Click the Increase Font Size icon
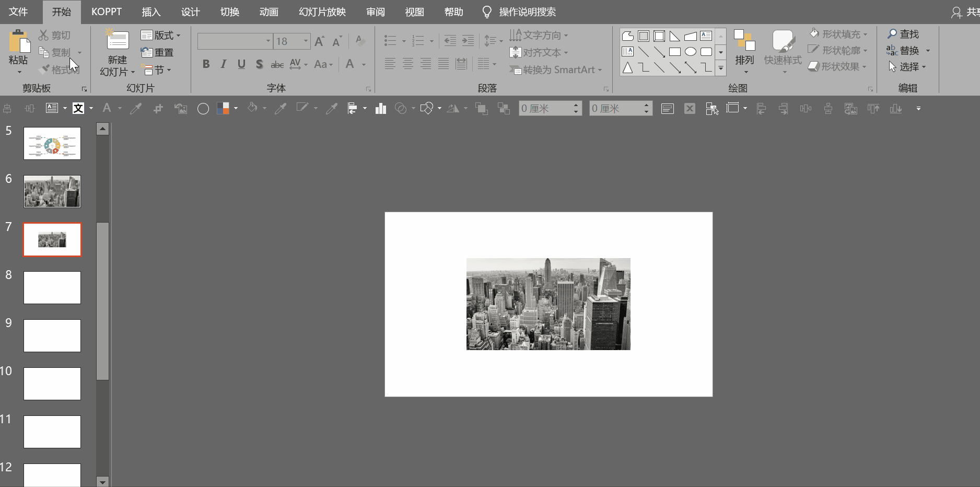This screenshot has width=980, height=487. point(320,41)
